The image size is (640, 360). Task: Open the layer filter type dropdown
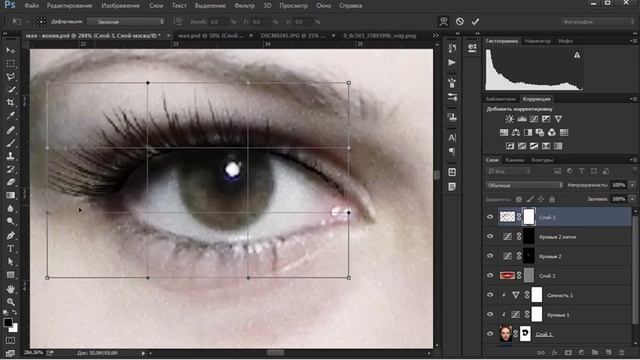[x=509, y=171]
